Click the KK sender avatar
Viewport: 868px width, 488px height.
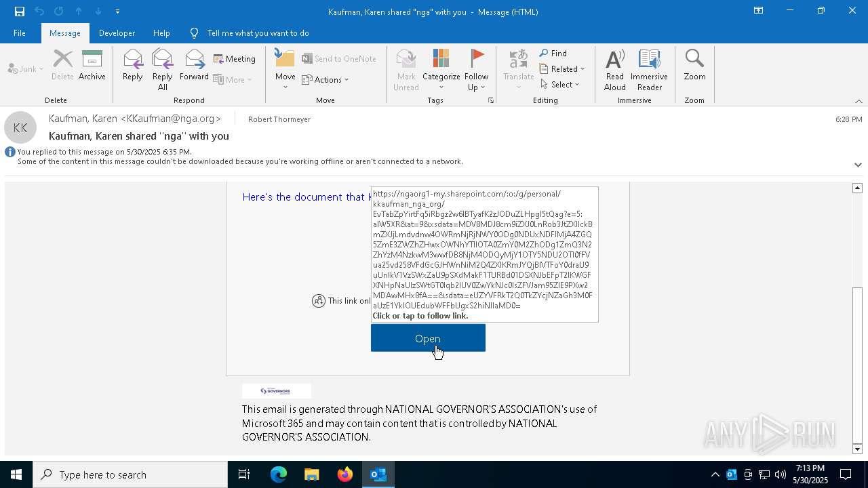point(20,127)
